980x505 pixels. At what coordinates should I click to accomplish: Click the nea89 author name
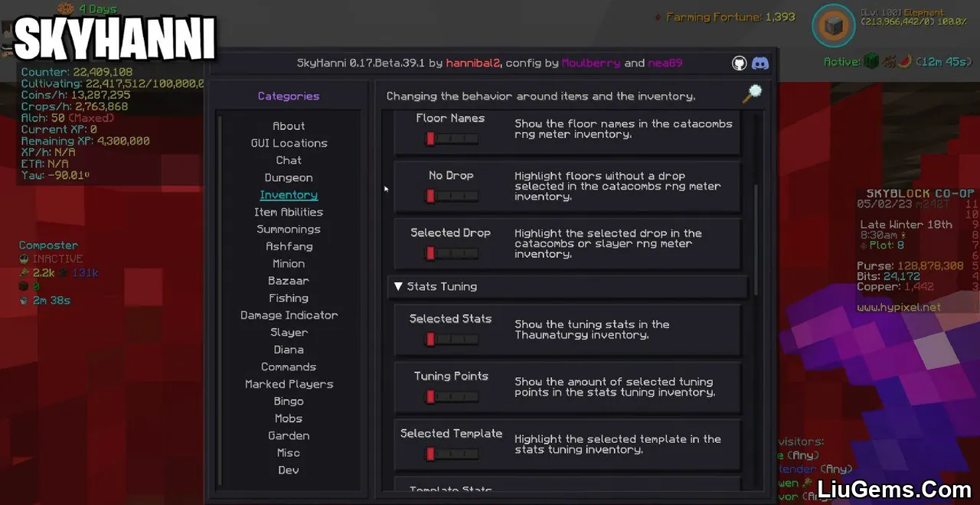(665, 64)
